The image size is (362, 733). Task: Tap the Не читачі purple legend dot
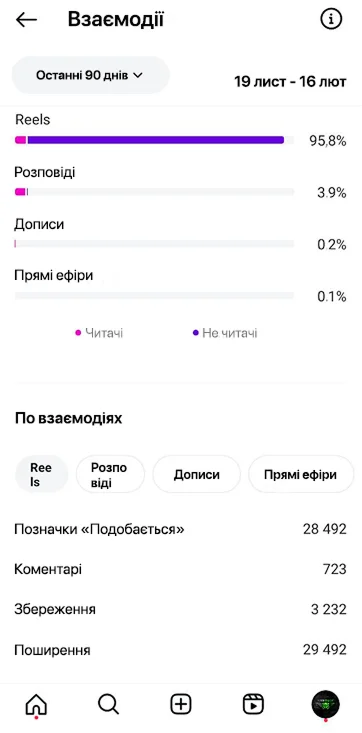pos(196,333)
